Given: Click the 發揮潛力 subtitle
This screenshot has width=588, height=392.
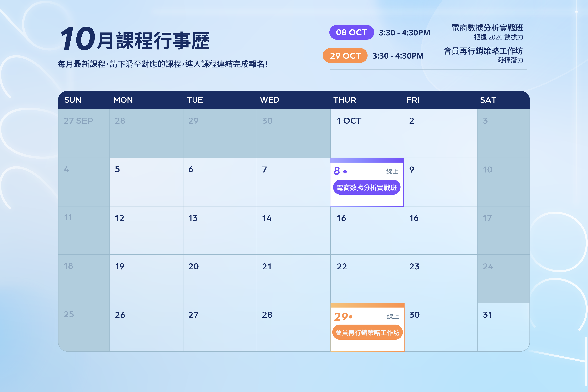Looking at the screenshot, I should [x=510, y=60].
